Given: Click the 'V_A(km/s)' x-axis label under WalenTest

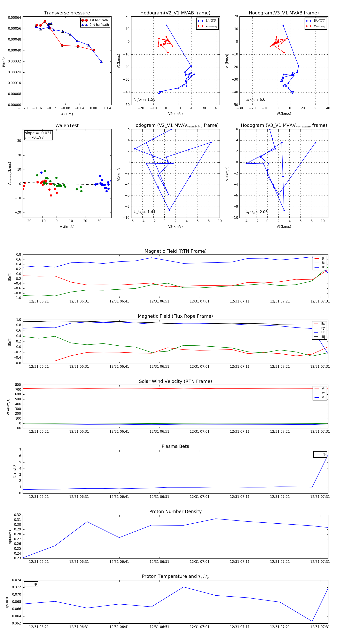Looking at the screenshot, I should click(x=67, y=227).
